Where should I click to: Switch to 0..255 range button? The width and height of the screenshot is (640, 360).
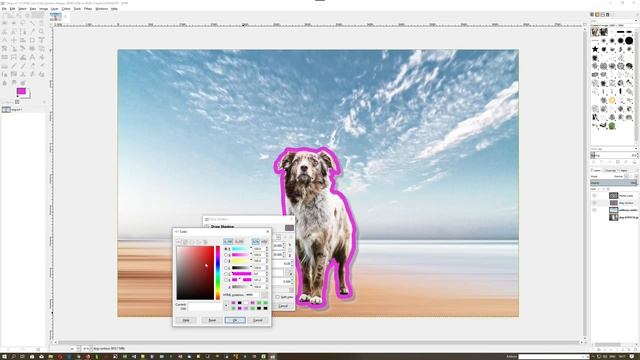[x=239, y=241]
